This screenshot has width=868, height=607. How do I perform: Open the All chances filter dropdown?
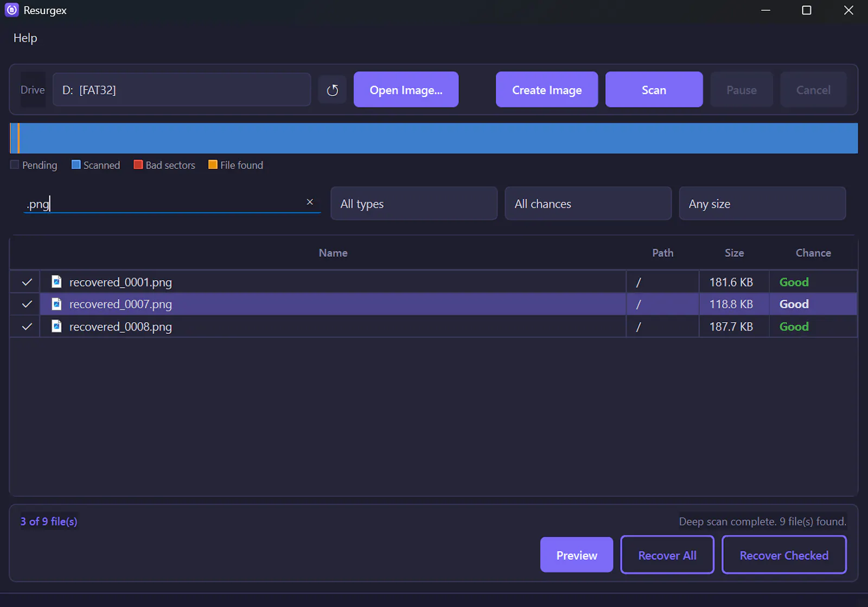(x=588, y=204)
